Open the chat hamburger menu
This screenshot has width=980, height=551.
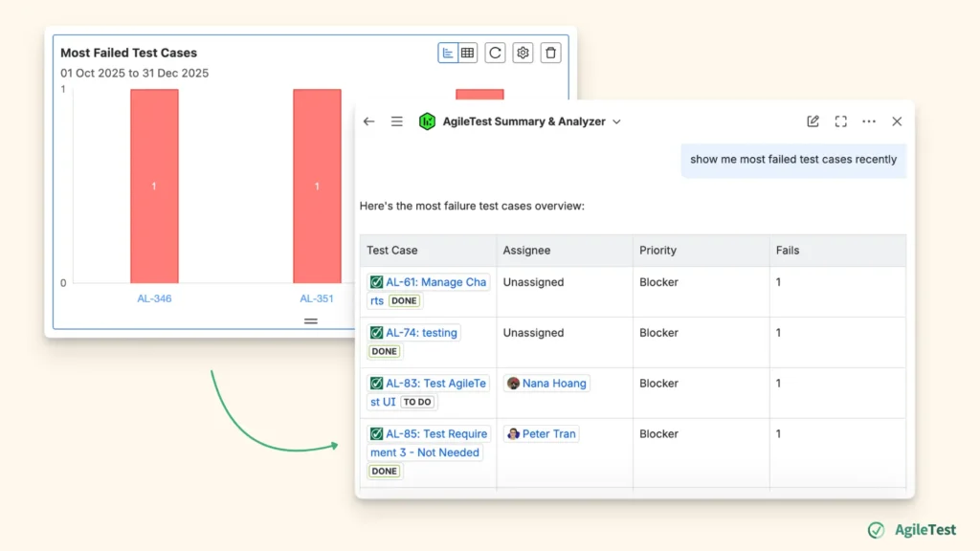click(x=397, y=121)
